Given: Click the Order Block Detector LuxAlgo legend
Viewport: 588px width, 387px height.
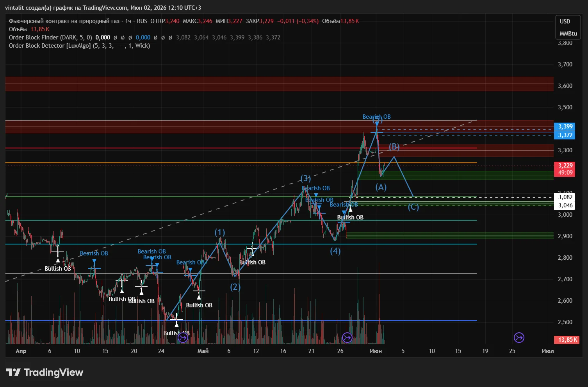Looking at the screenshot, I should pos(79,46).
